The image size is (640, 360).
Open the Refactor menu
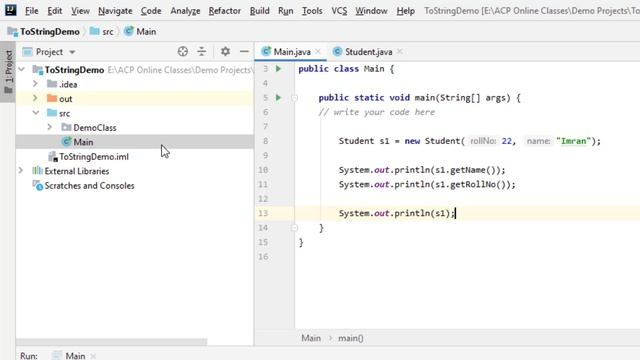(x=224, y=11)
